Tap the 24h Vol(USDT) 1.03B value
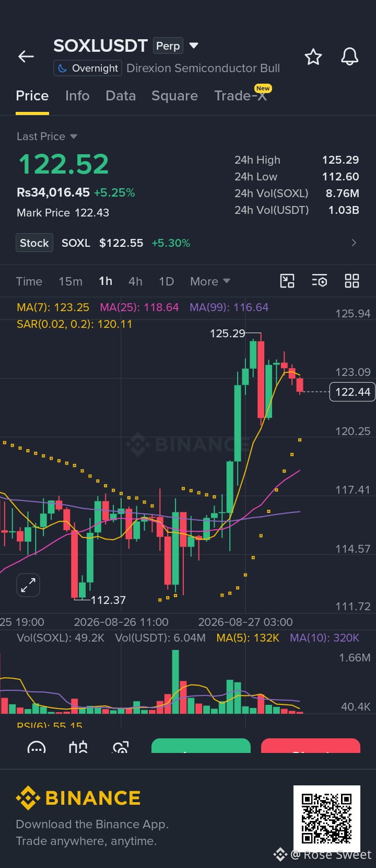The height and width of the screenshot is (868, 376). (344, 210)
